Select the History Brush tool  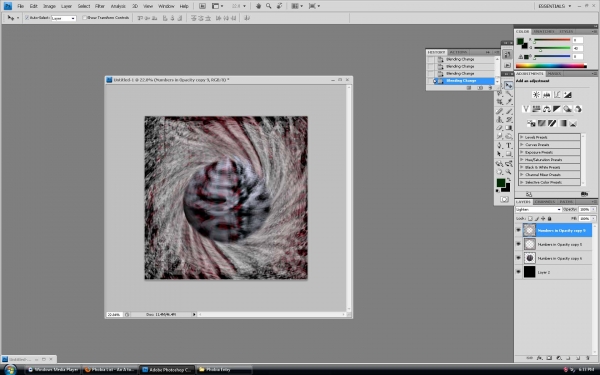click(509, 119)
